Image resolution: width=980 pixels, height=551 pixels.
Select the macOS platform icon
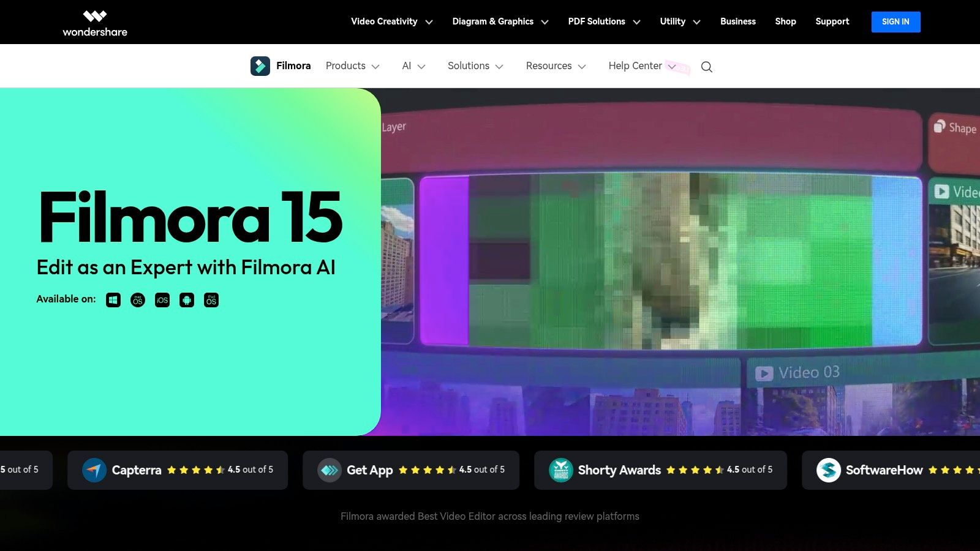click(x=138, y=300)
